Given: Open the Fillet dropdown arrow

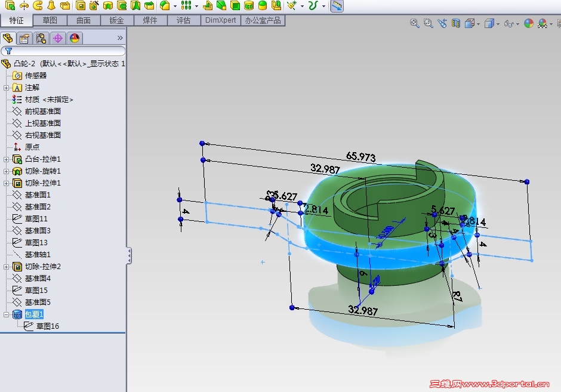Looking at the screenshot, I should tap(175, 6).
